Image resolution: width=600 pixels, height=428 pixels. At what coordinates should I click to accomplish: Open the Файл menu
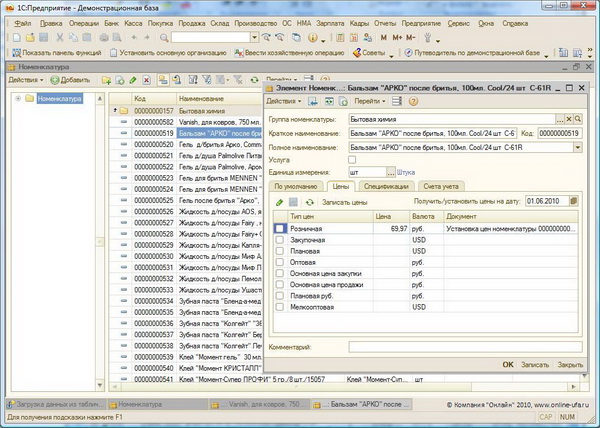point(23,23)
